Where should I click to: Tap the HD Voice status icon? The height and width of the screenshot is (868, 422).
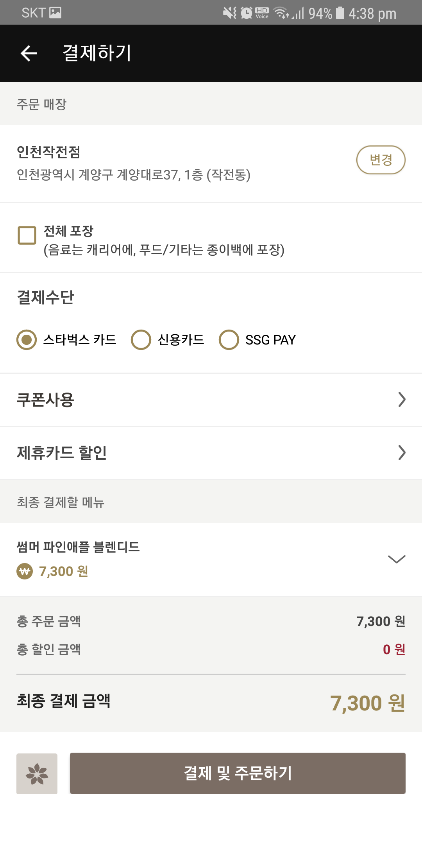262,13
